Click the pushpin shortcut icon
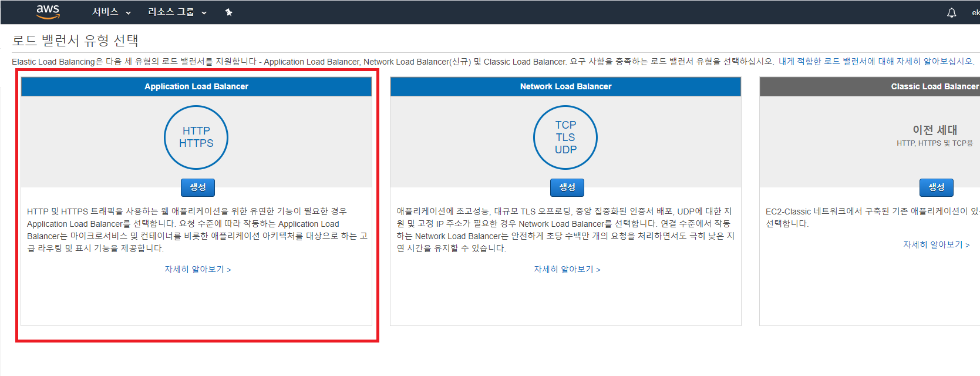The width and height of the screenshot is (980, 376). (228, 12)
